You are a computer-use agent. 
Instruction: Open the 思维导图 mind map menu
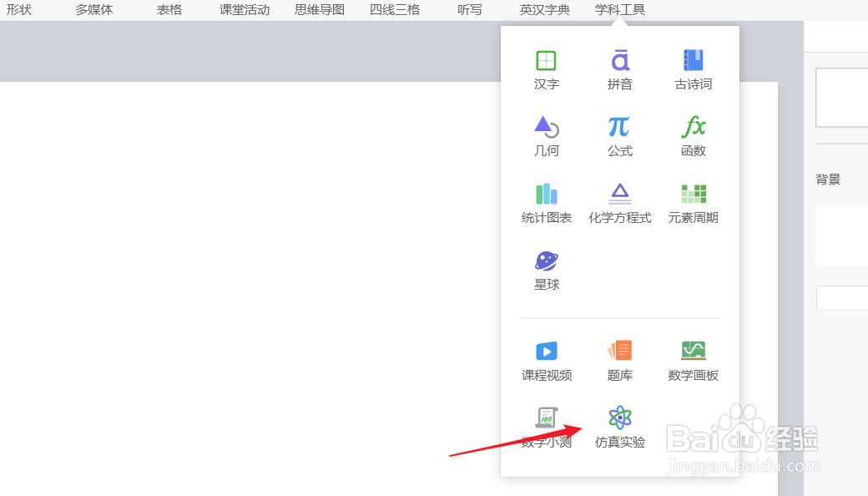pyautogui.click(x=320, y=9)
